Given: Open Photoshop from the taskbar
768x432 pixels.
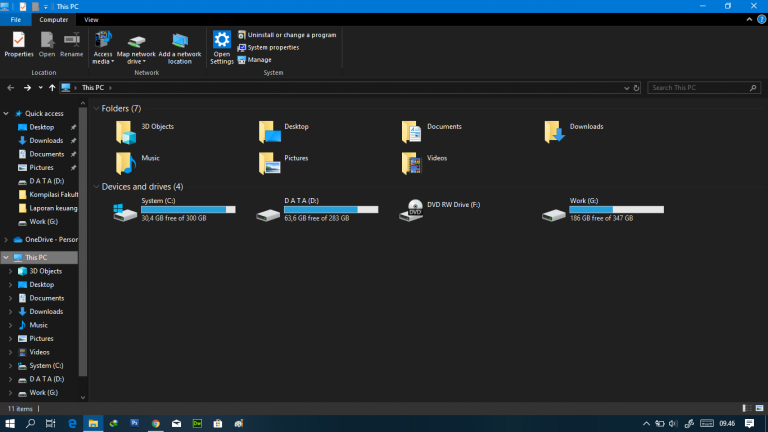Looking at the screenshot, I should 134,424.
